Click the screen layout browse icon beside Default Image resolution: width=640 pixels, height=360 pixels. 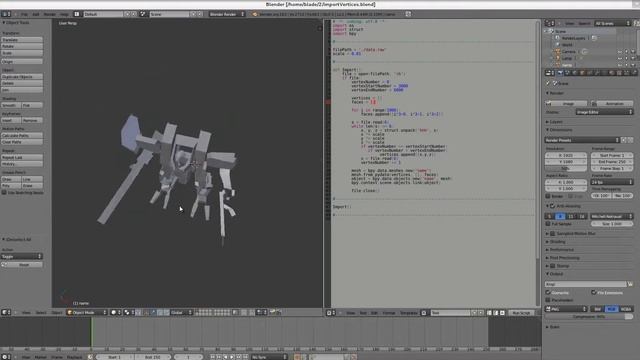(77, 14)
